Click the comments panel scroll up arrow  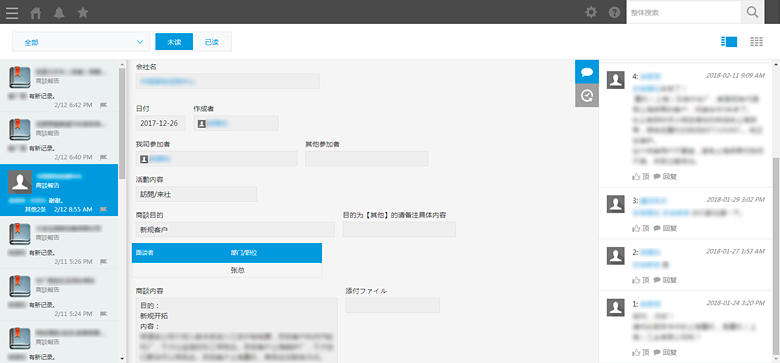coord(776,64)
